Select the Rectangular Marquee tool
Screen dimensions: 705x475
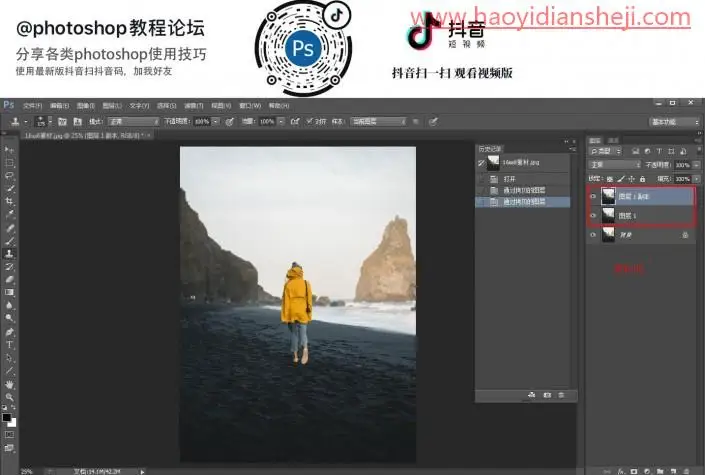(9, 163)
